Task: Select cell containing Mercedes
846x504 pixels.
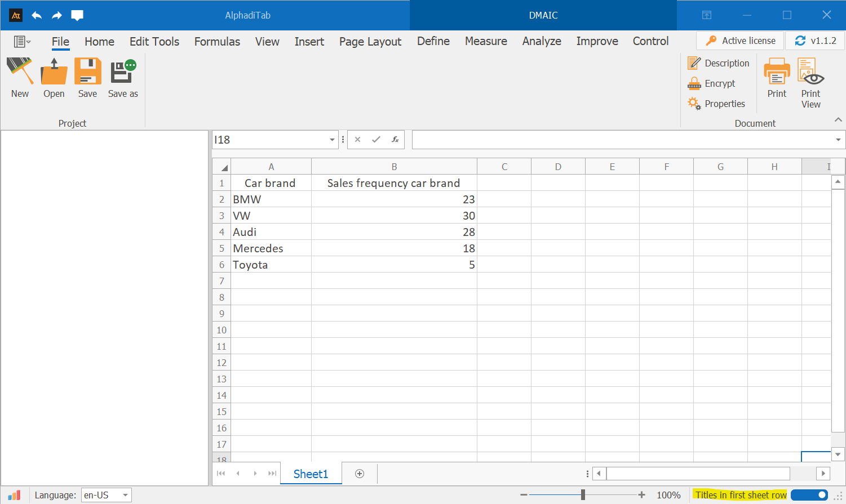Action: (271, 248)
